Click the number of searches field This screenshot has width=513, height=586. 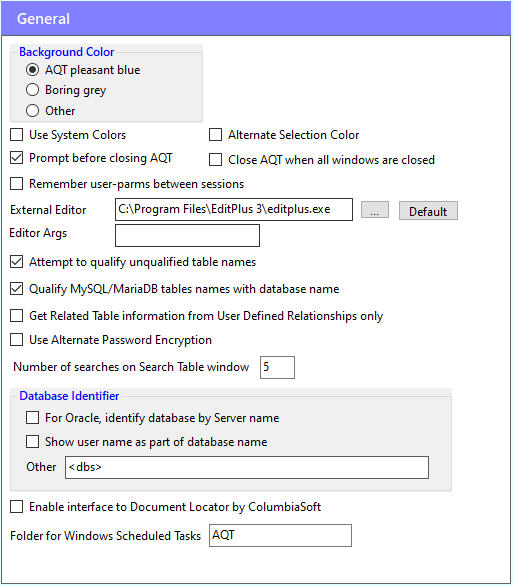coord(277,367)
